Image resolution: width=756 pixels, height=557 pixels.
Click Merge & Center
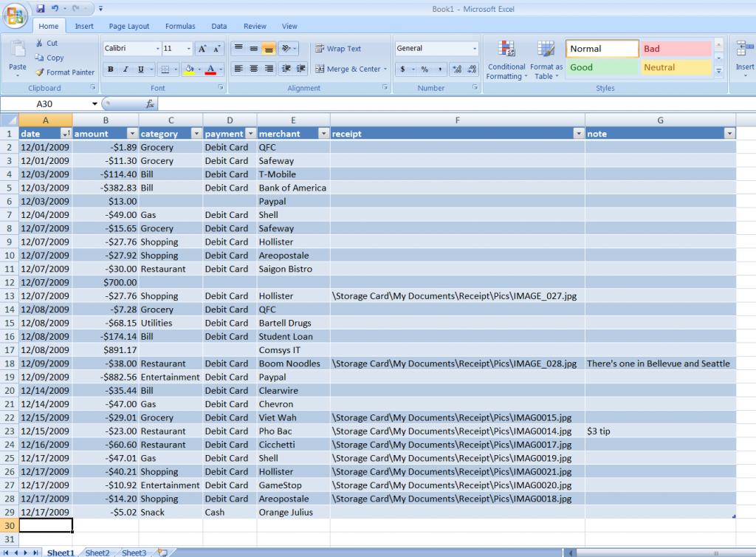(347, 69)
